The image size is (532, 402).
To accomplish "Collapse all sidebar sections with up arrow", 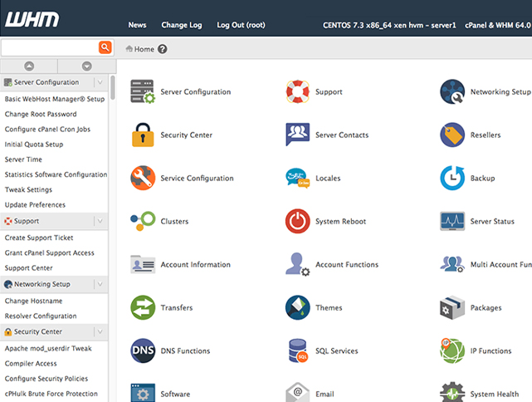I will [29, 66].
